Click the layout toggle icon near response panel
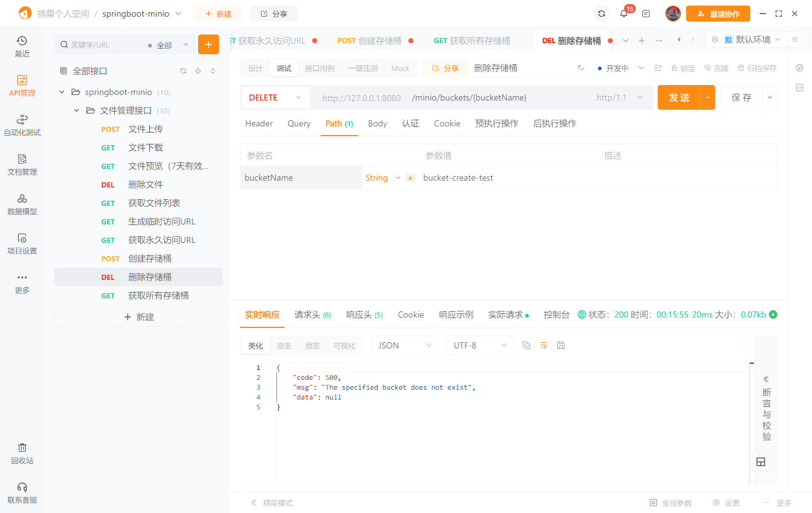 pyautogui.click(x=761, y=462)
